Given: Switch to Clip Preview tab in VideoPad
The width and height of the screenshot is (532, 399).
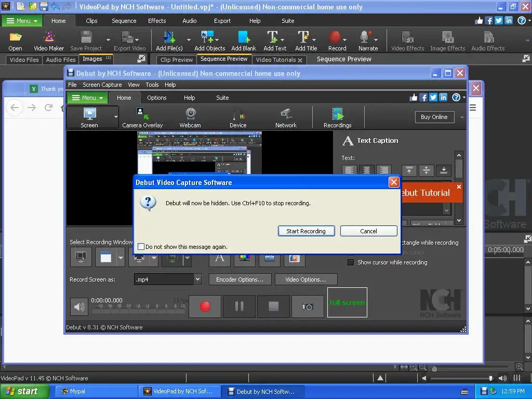Looking at the screenshot, I should (x=177, y=60).
